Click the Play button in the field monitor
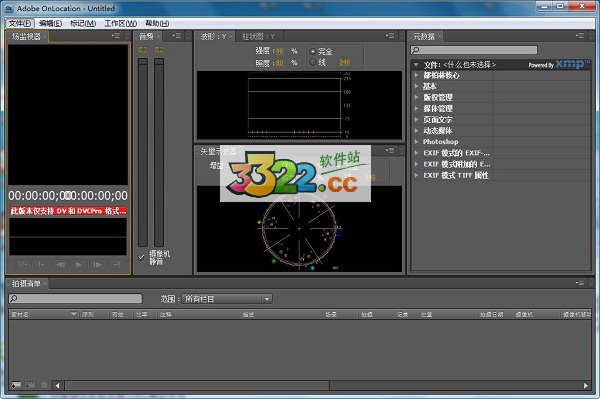 78,264
